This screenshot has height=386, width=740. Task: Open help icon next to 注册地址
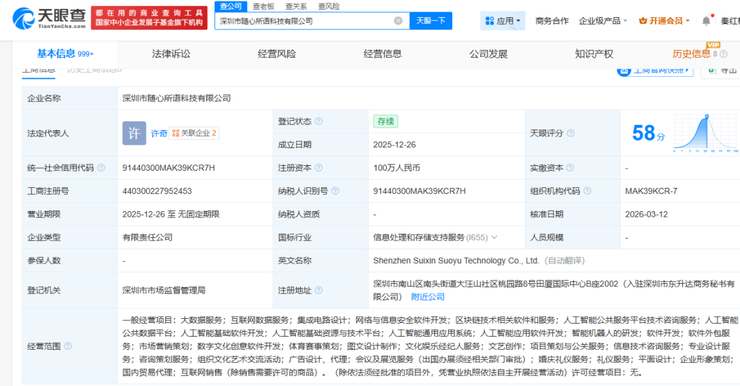tap(319, 290)
